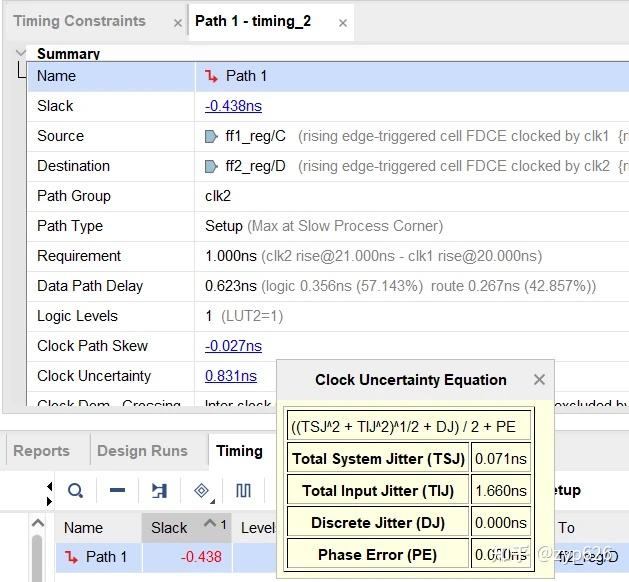The height and width of the screenshot is (582, 629).
Task: Close the Path 1 - timing_2 tab
Action: (343, 23)
